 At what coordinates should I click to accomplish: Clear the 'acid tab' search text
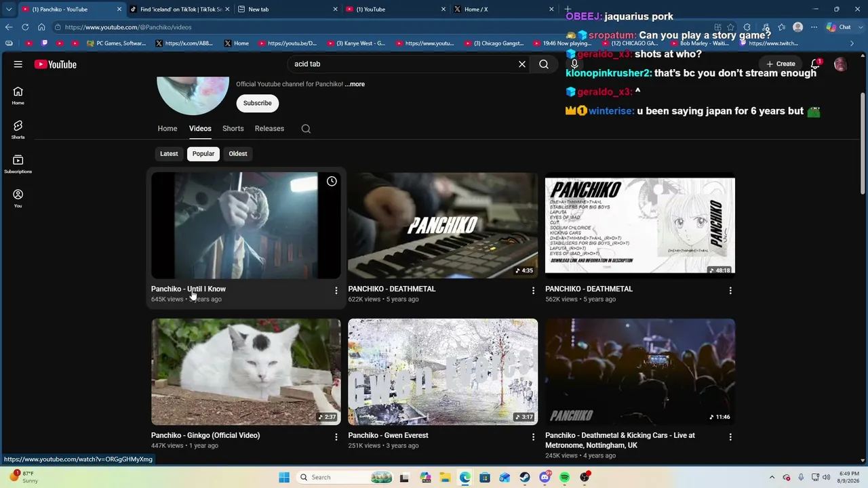point(522,64)
